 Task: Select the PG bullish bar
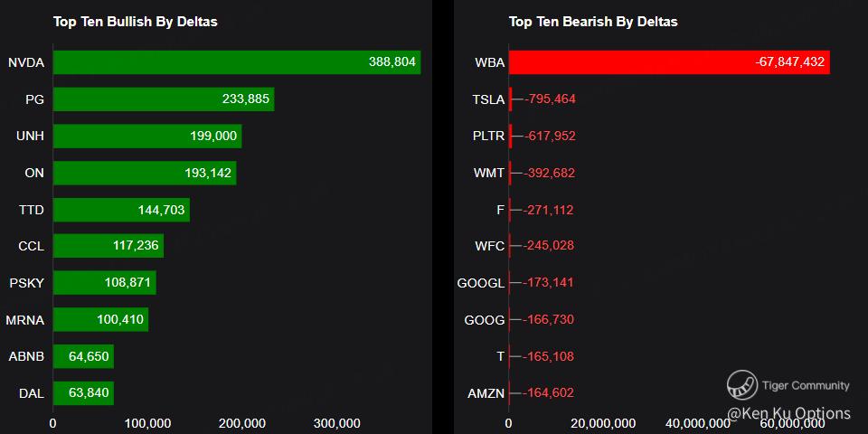pos(163,99)
